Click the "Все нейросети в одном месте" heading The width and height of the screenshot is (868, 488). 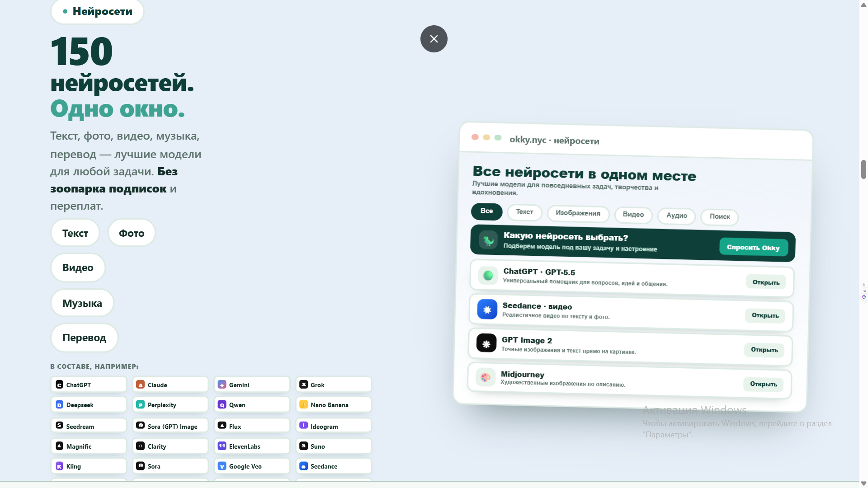584,173
